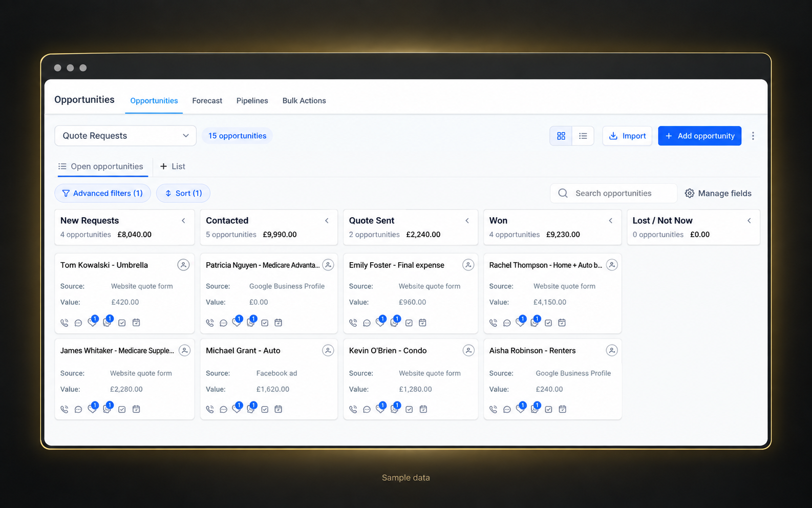Click the Import button
The width and height of the screenshot is (812, 508).
click(627, 136)
